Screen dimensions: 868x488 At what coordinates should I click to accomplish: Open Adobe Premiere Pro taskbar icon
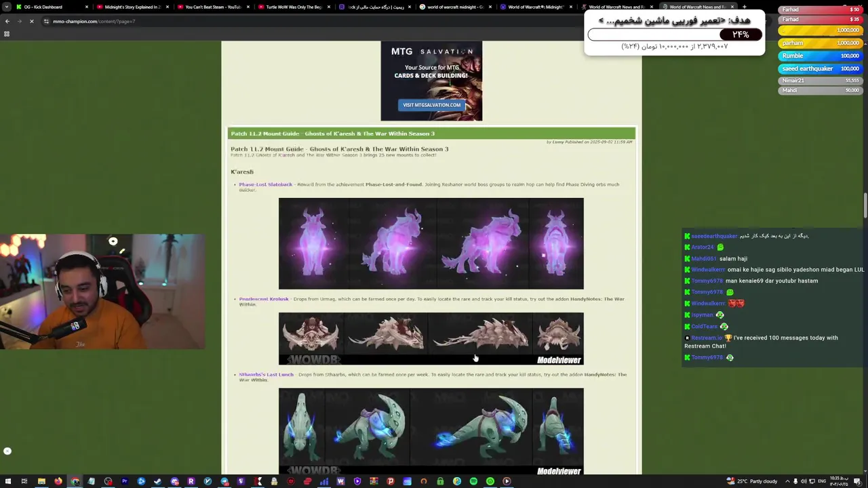coord(125,481)
